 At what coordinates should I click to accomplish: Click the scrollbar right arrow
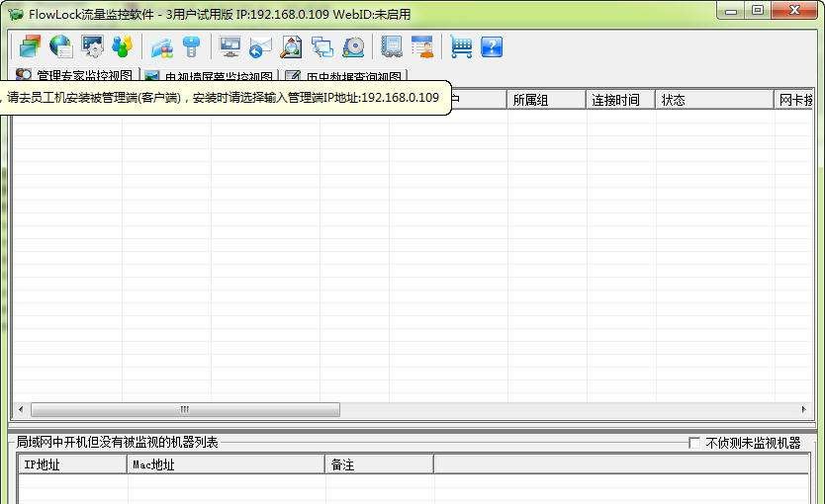pyautogui.click(x=803, y=409)
